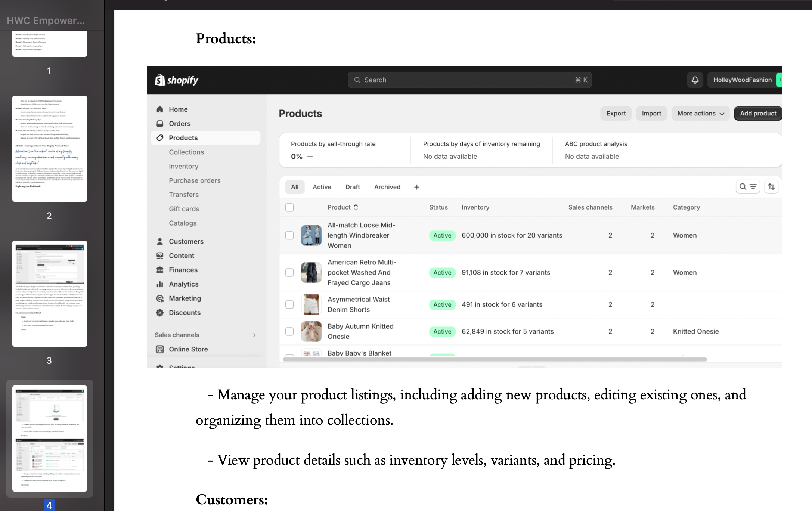
Task: Tick checkbox for Windbreaker Women product
Action: coord(289,235)
